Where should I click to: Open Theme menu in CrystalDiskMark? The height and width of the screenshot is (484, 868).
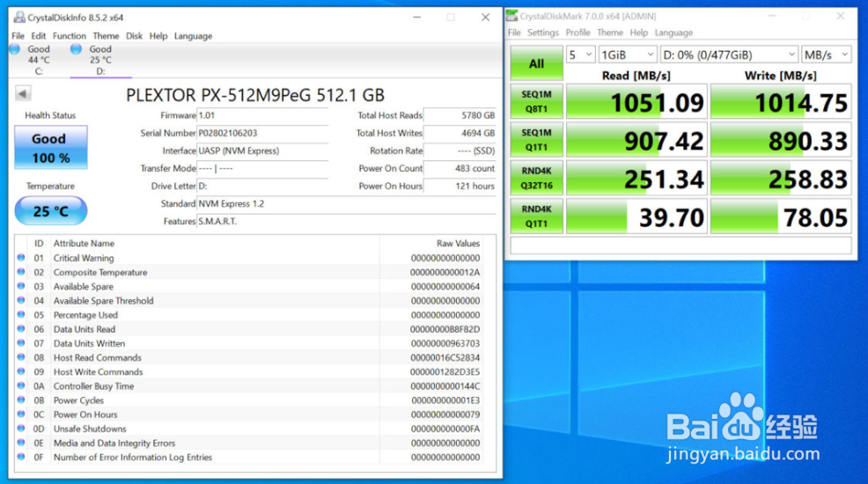[610, 33]
